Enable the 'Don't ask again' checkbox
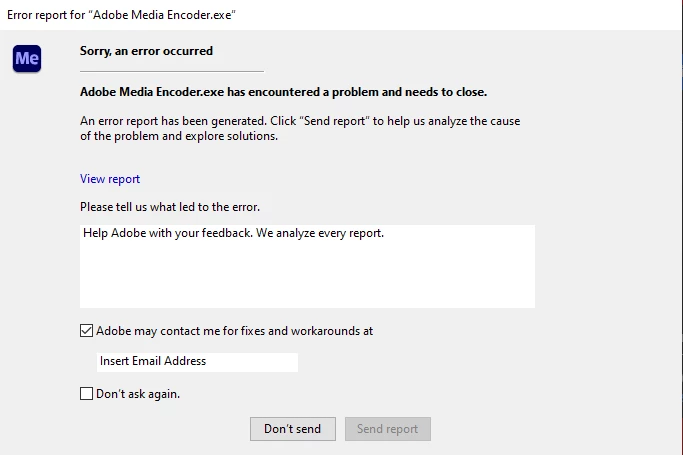 click(x=86, y=394)
